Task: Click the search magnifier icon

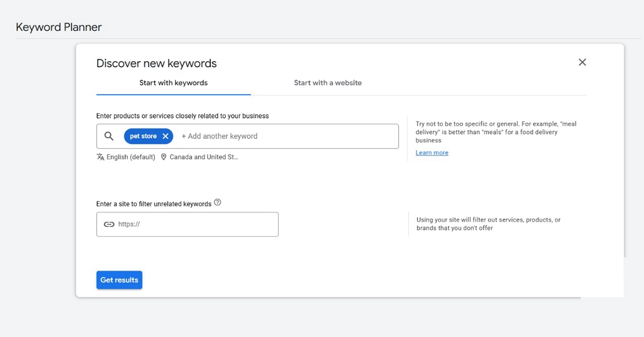Action: [109, 136]
